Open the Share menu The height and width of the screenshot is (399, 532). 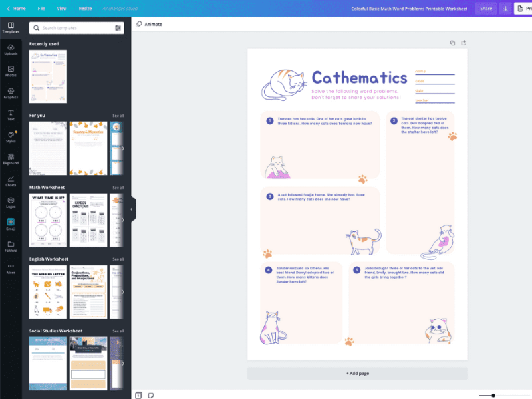pyautogui.click(x=486, y=8)
